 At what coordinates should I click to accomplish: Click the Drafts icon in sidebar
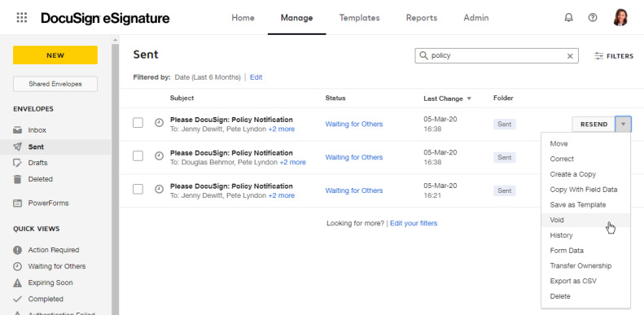[17, 163]
